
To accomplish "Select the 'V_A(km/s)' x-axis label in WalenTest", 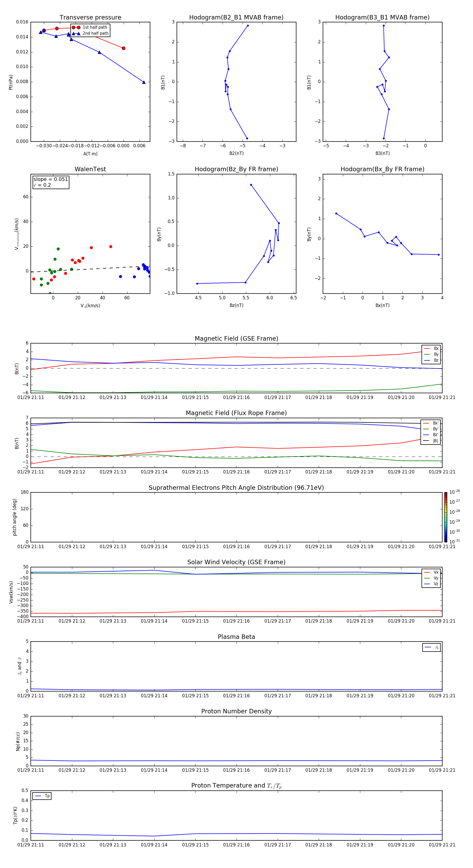I will [90, 306].
